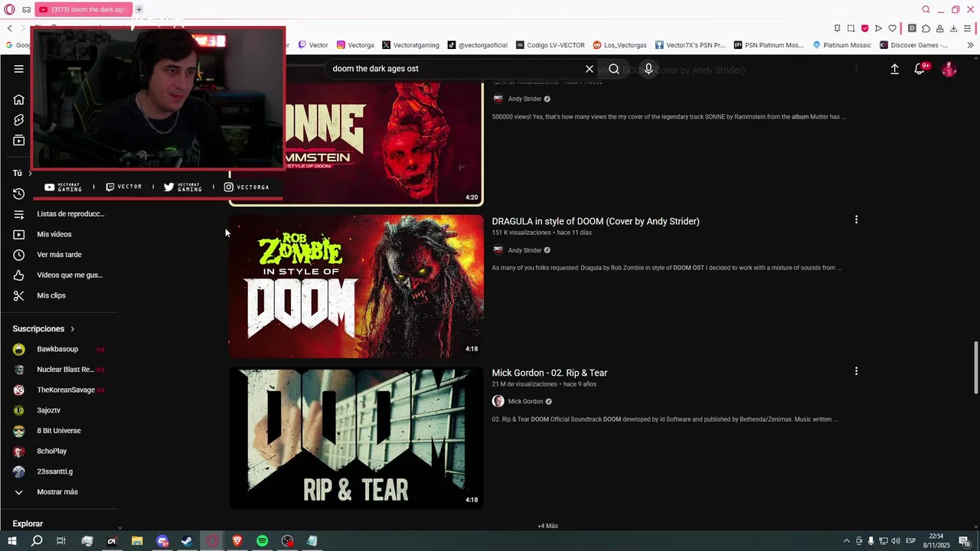The width and height of the screenshot is (980, 551).
Task: Open Andy Strider channel under DRAGULA
Action: [524, 250]
